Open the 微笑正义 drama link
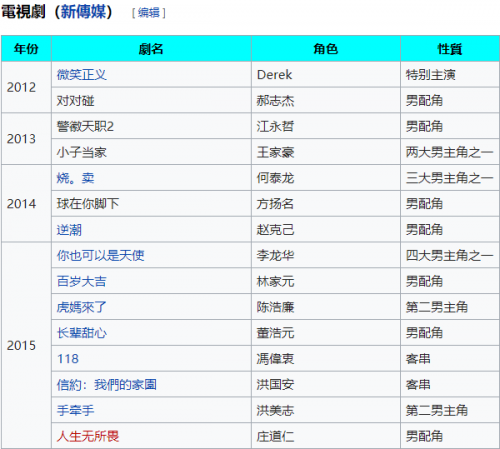 click(82, 75)
